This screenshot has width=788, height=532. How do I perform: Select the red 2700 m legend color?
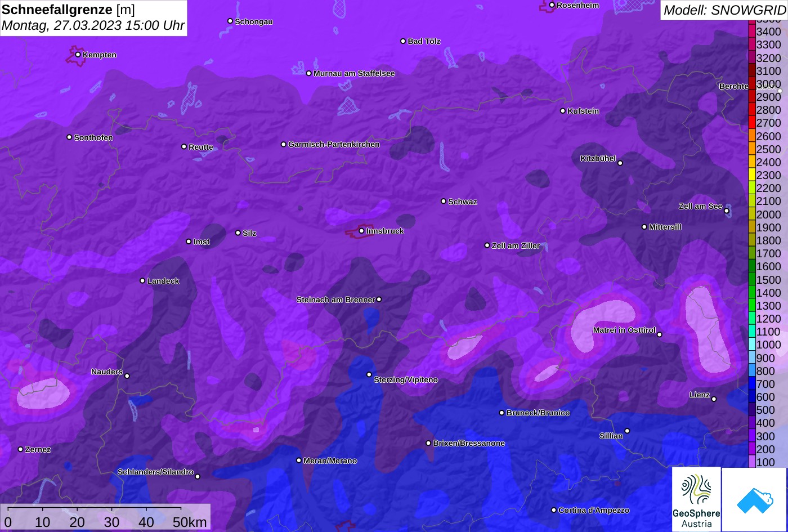(x=751, y=123)
